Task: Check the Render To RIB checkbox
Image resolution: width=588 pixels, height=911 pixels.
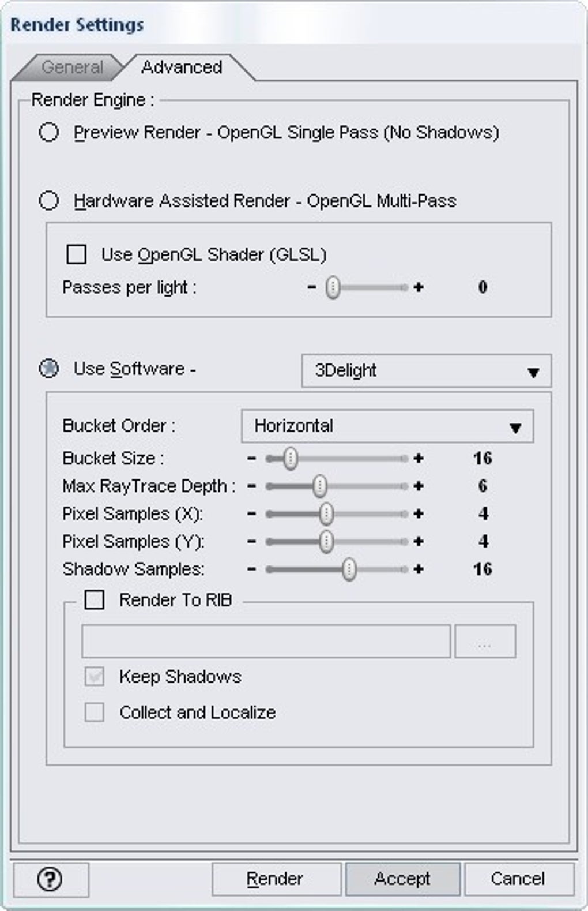Action: click(95, 600)
